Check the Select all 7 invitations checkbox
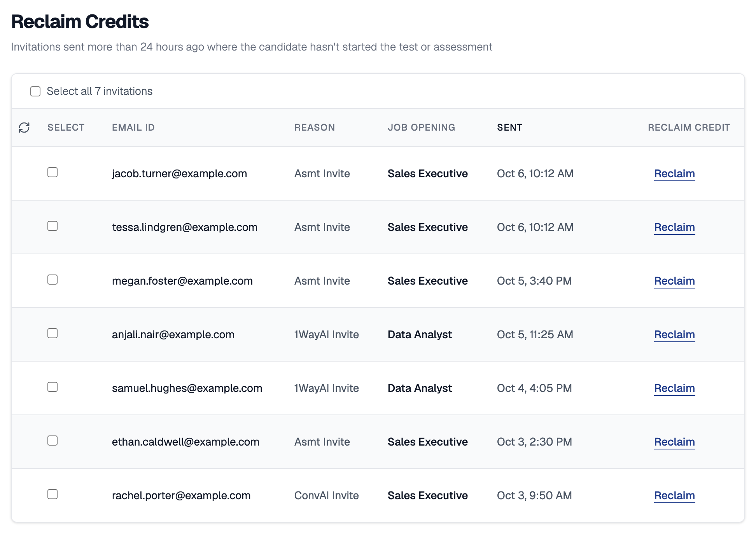Image resolution: width=756 pixels, height=535 pixels. click(35, 91)
